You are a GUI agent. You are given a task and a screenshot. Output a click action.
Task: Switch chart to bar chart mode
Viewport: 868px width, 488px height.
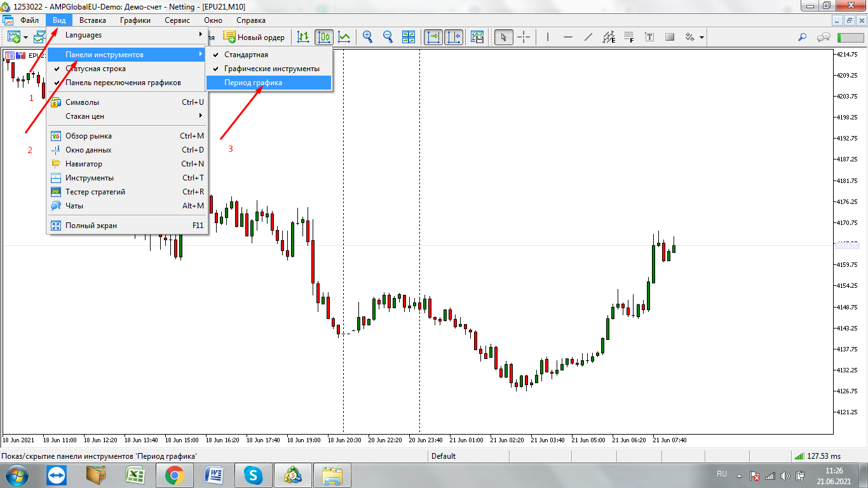point(304,37)
